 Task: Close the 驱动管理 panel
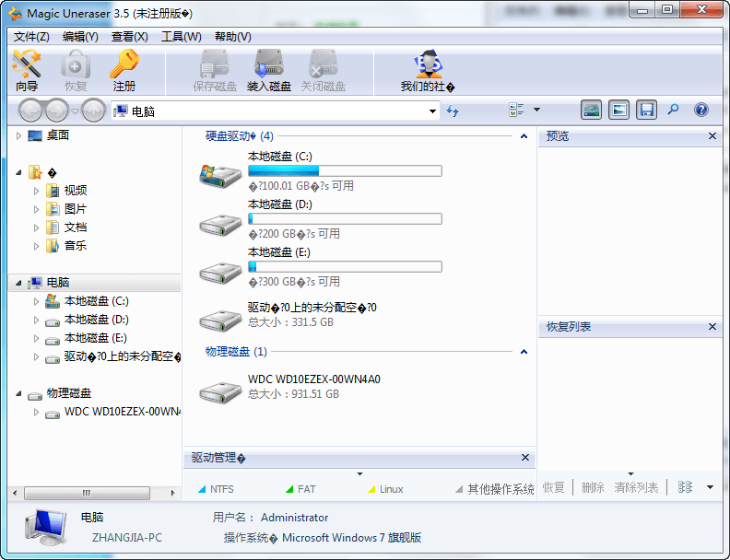[525, 458]
